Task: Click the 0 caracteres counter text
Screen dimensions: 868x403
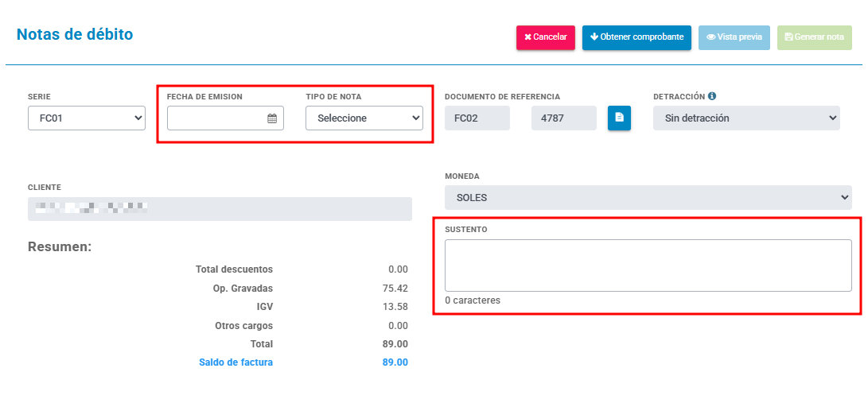Action: (473, 300)
